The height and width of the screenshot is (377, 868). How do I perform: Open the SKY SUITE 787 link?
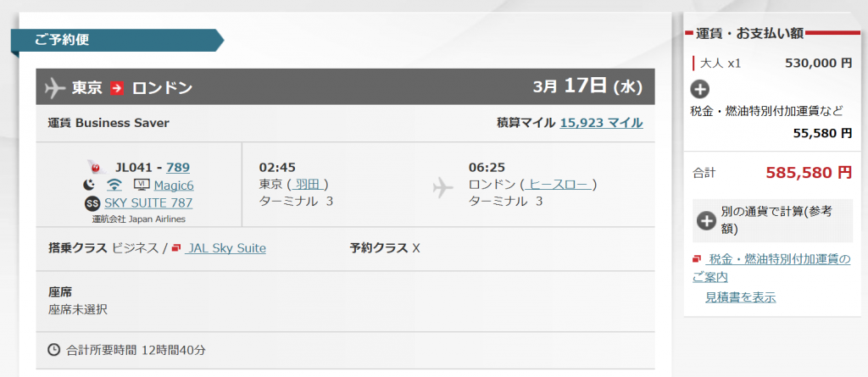(148, 202)
